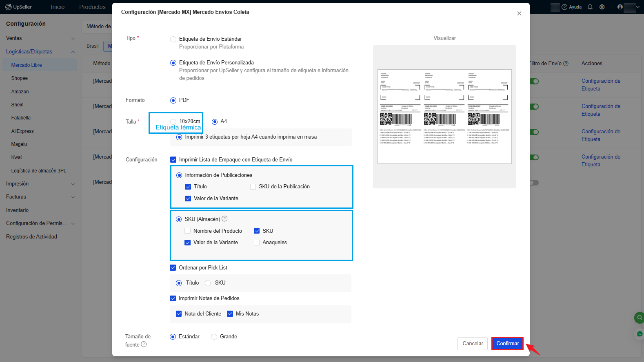Image resolution: width=644 pixels, height=362 pixels.
Task: Select PDF format radio button
Action: pyautogui.click(x=173, y=100)
